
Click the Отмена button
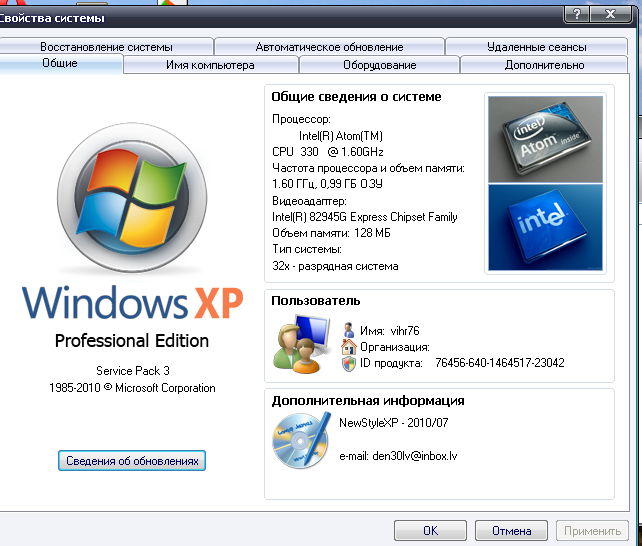[511, 530]
